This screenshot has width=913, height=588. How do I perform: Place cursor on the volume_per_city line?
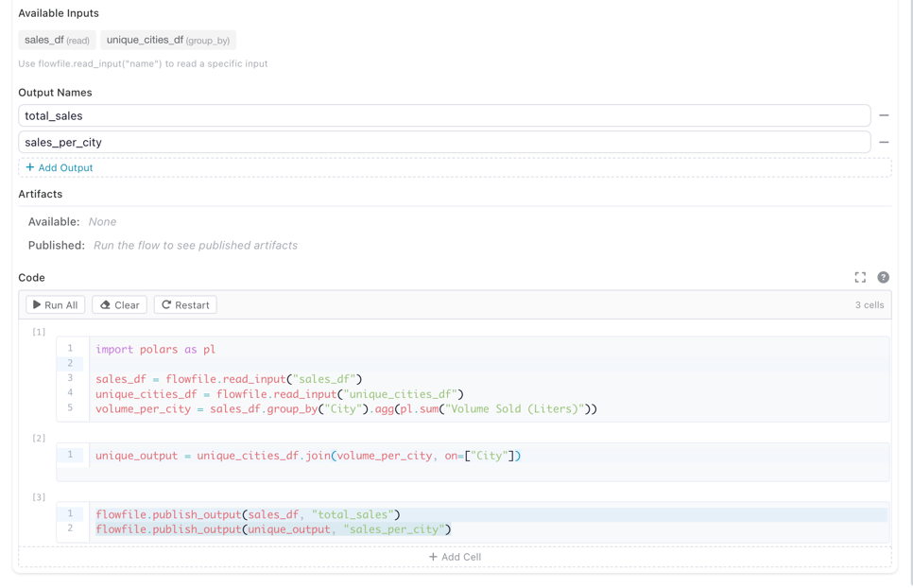coord(347,408)
